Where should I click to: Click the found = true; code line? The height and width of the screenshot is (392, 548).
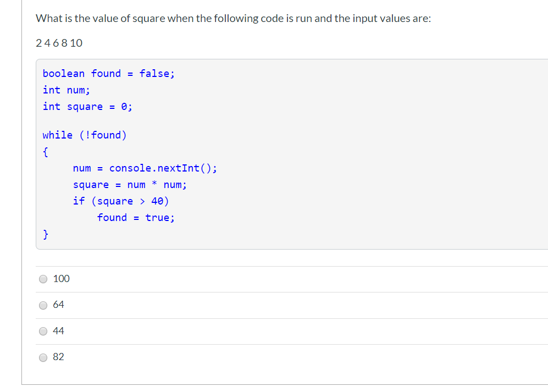pyautogui.click(x=136, y=218)
